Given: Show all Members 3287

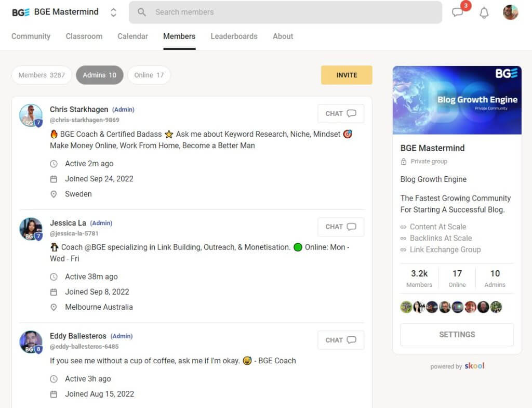Looking at the screenshot, I should click(x=42, y=75).
